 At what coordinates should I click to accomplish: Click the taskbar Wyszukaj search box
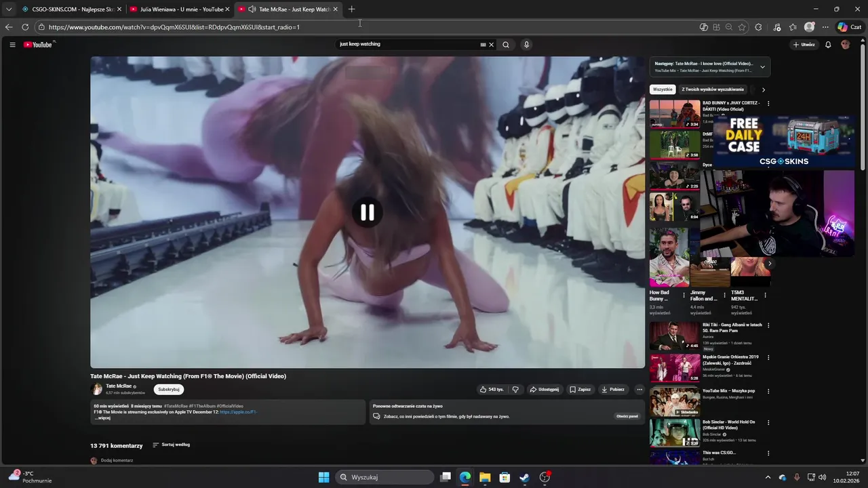click(385, 477)
